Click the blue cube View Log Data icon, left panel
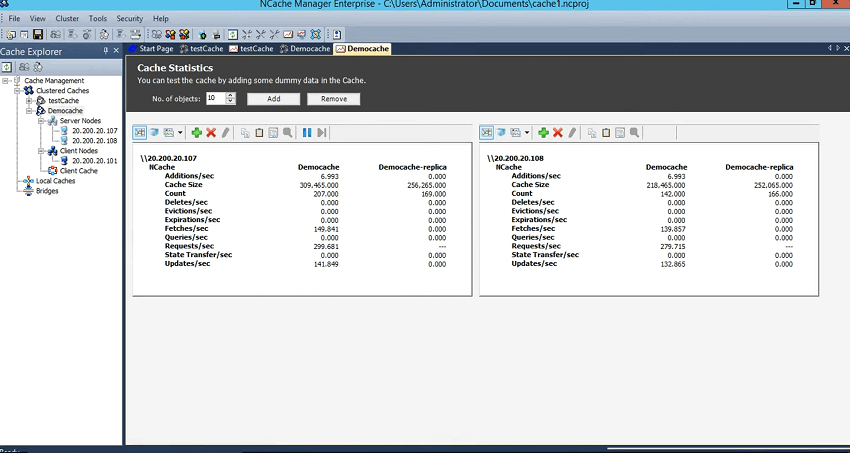850x453 pixels. (154, 133)
